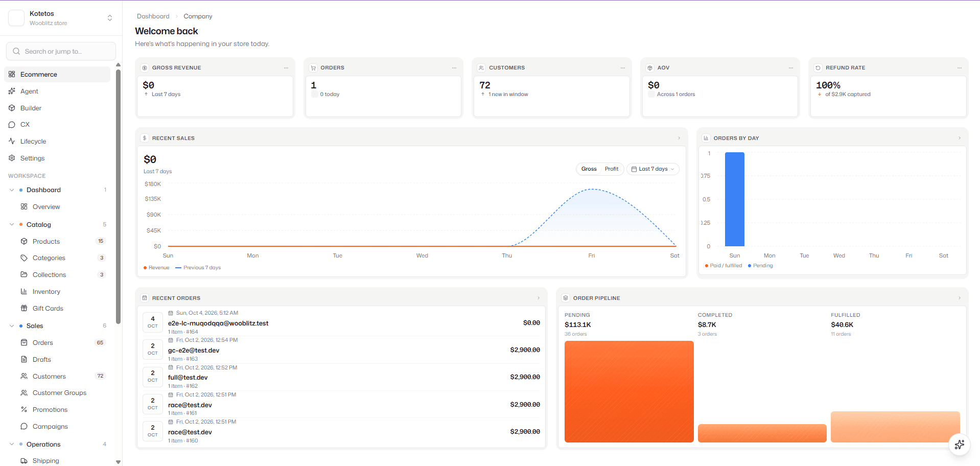
Task: Open the Orders card options menu
Action: click(x=454, y=68)
